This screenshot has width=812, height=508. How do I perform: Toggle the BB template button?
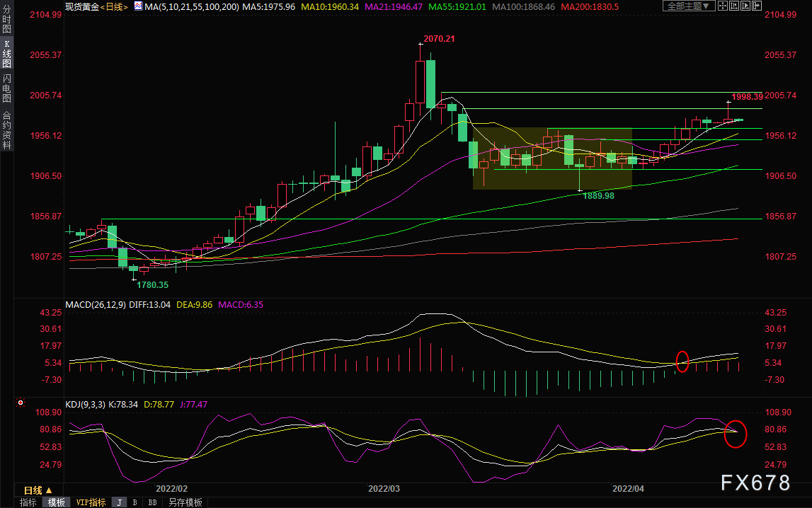152,502
